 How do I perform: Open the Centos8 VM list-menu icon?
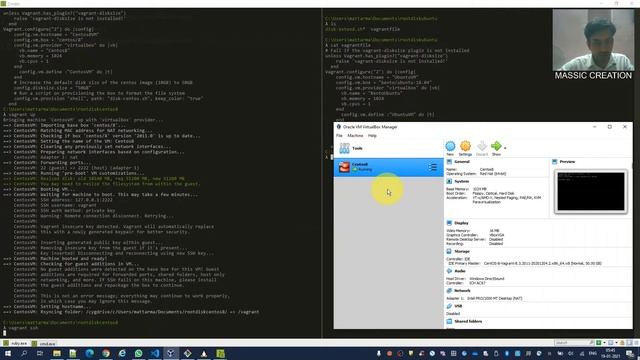pos(432,167)
